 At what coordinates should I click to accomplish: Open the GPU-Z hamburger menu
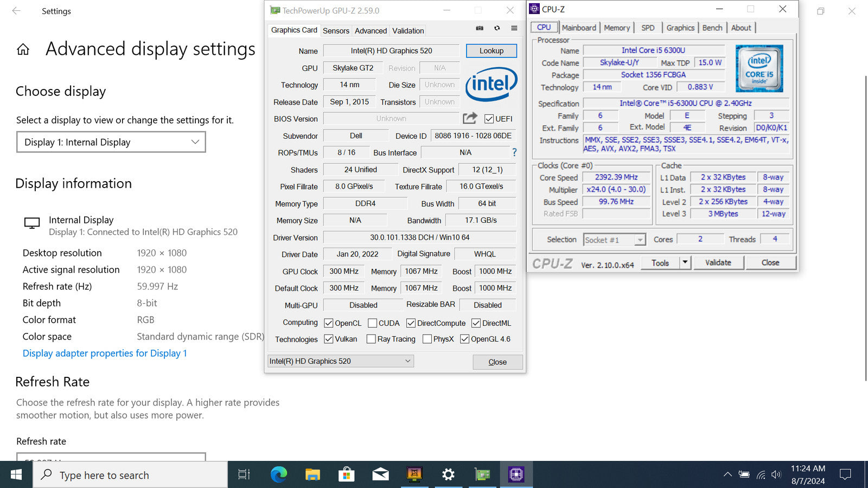pyautogui.click(x=514, y=28)
